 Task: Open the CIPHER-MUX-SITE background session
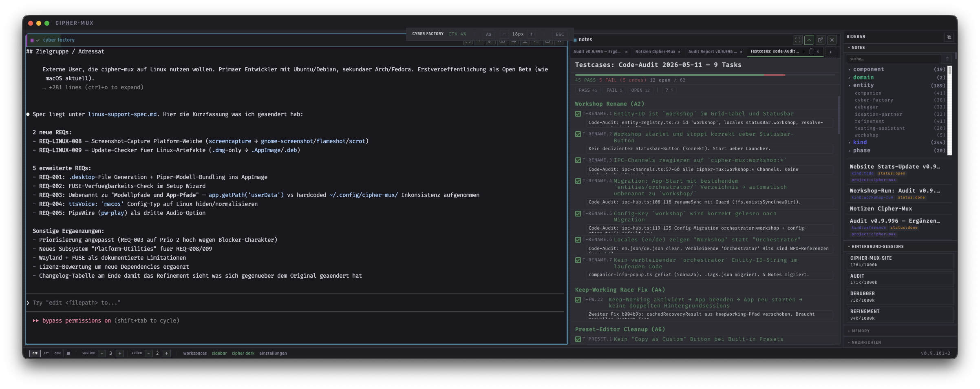(x=900, y=261)
